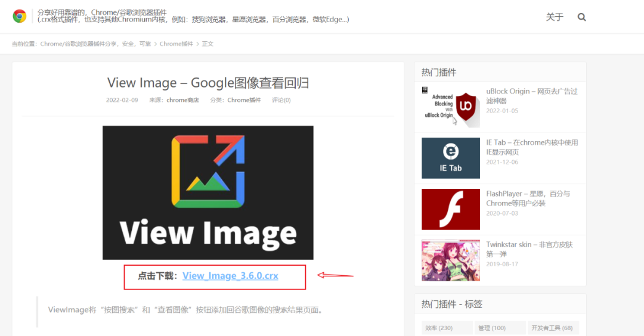Select the 开发者工具 (68) tag
This screenshot has height=336, width=644.
pyautogui.click(x=551, y=328)
